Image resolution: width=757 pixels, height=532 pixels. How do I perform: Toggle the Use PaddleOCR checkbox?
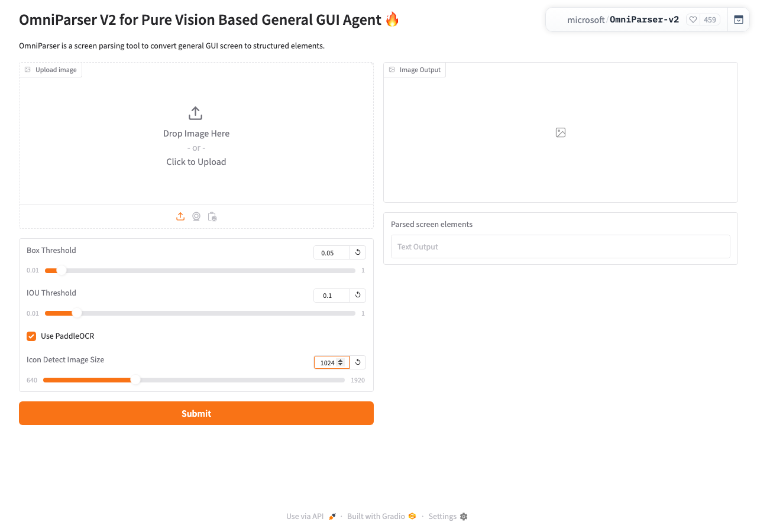click(x=31, y=336)
